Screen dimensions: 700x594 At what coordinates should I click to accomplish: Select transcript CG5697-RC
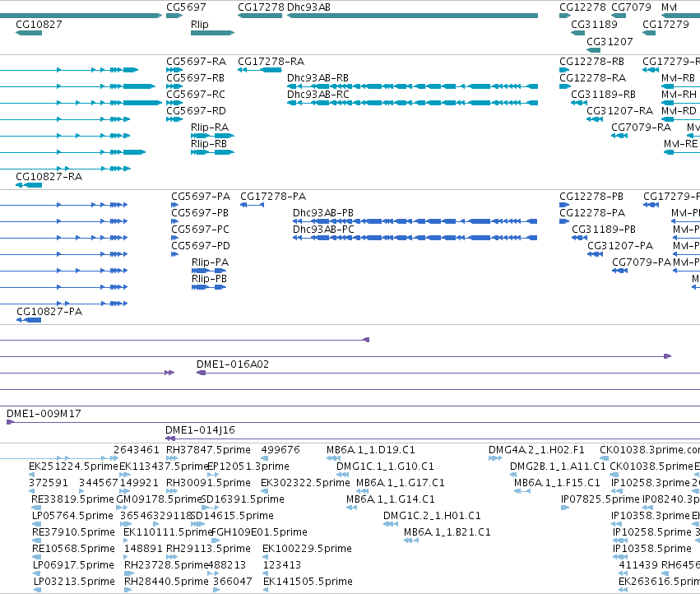(x=174, y=103)
